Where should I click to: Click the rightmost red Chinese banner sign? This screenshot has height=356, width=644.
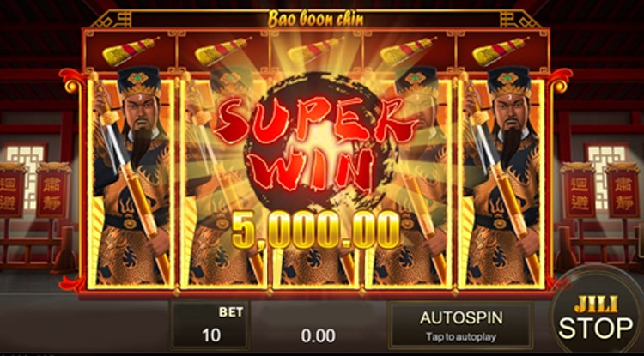[x=623, y=190]
